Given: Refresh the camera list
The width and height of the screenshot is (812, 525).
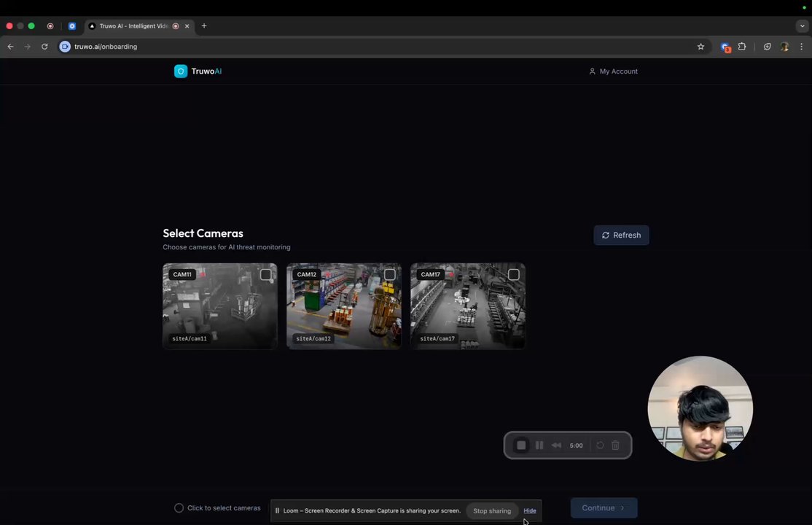Looking at the screenshot, I should [621, 236].
